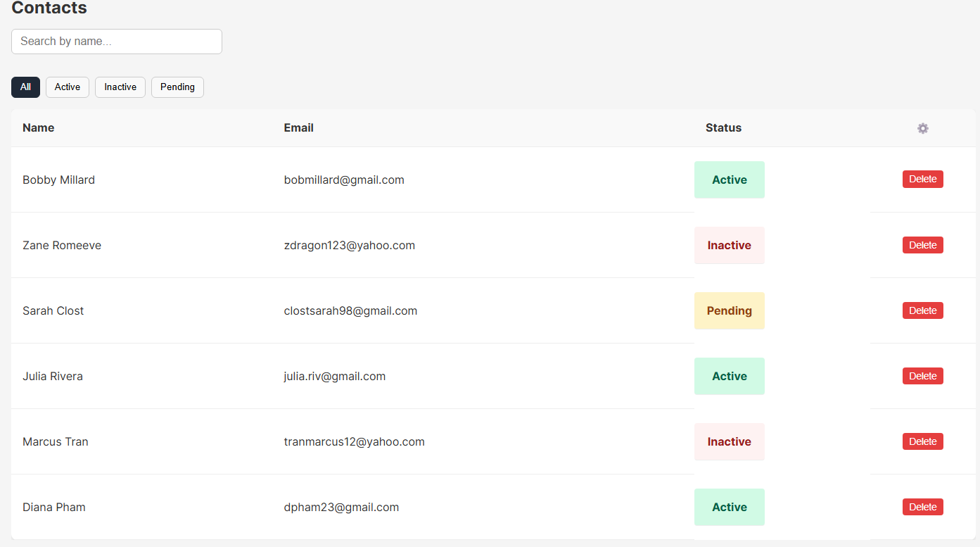Delete Bobby Millard's contact
This screenshot has width=980, height=547.
point(922,180)
